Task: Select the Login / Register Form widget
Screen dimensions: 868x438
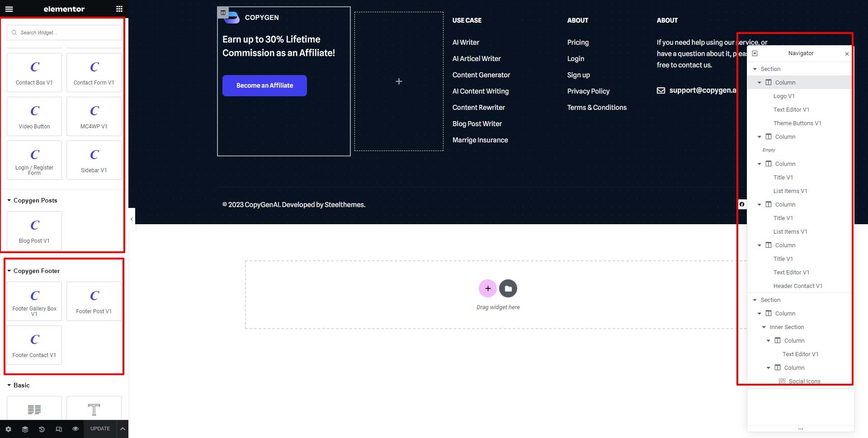Action: tap(34, 160)
